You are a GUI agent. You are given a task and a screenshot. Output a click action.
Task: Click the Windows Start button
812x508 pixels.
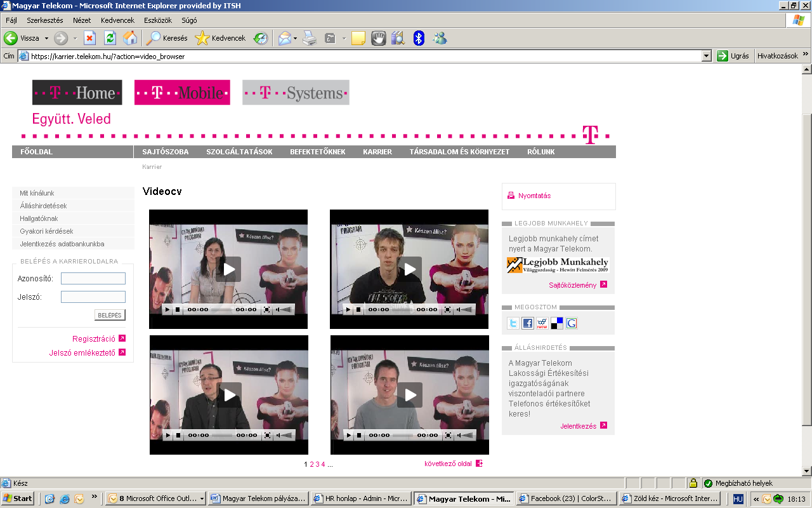pos(18,498)
